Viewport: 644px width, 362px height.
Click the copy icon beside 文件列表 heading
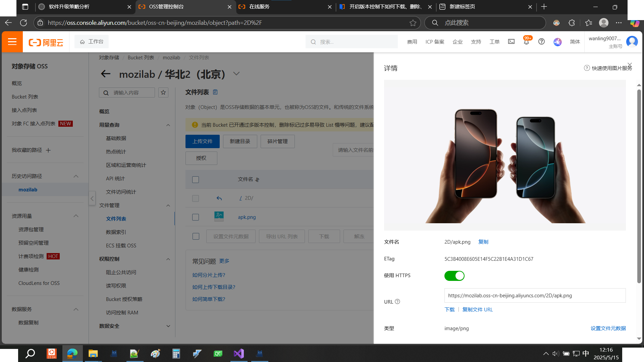215,92
